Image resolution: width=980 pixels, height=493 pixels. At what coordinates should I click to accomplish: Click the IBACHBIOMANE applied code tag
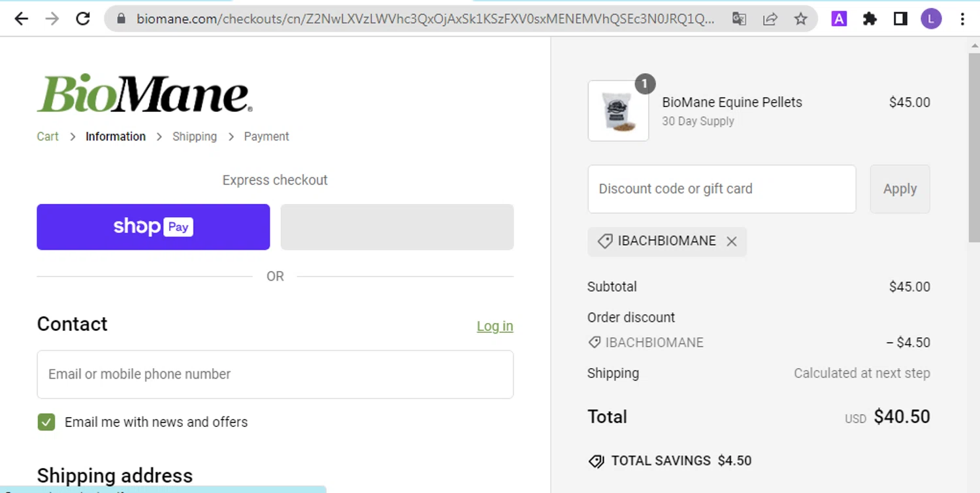point(667,241)
